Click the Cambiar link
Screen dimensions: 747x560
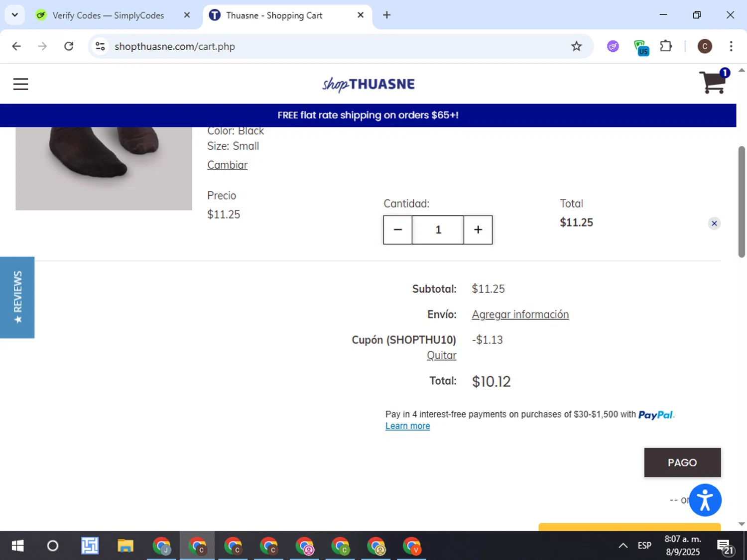tap(227, 165)
